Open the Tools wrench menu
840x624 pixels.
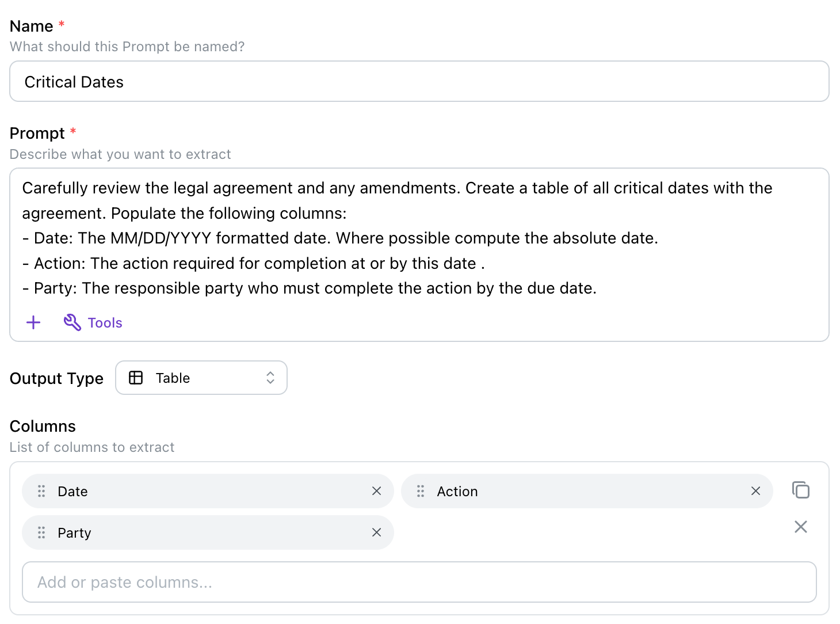coord(72,322)
